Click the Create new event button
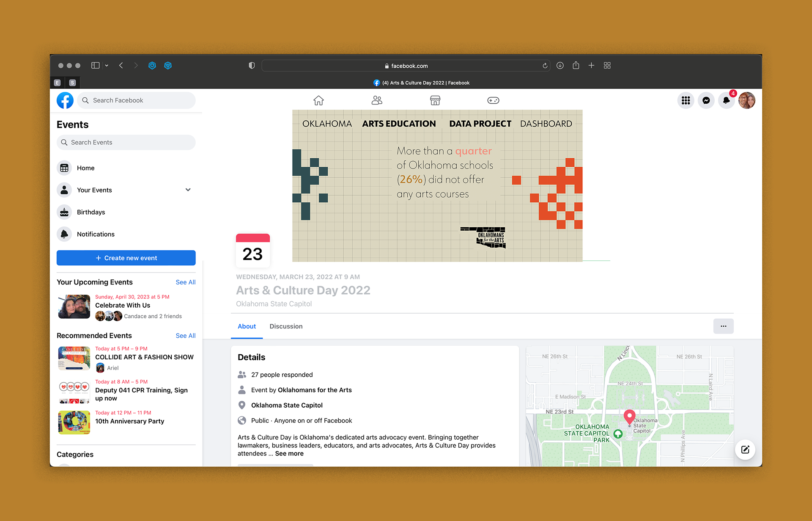 (x=126, y=258)
